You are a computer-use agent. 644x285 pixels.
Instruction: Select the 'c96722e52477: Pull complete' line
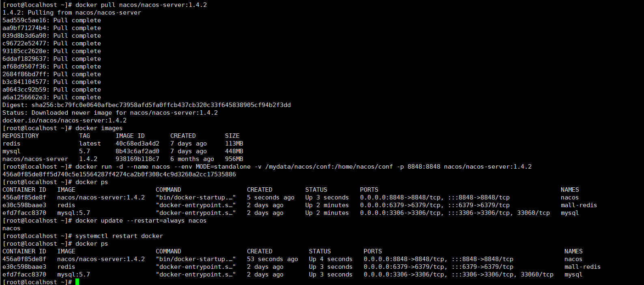pos(52,43)
